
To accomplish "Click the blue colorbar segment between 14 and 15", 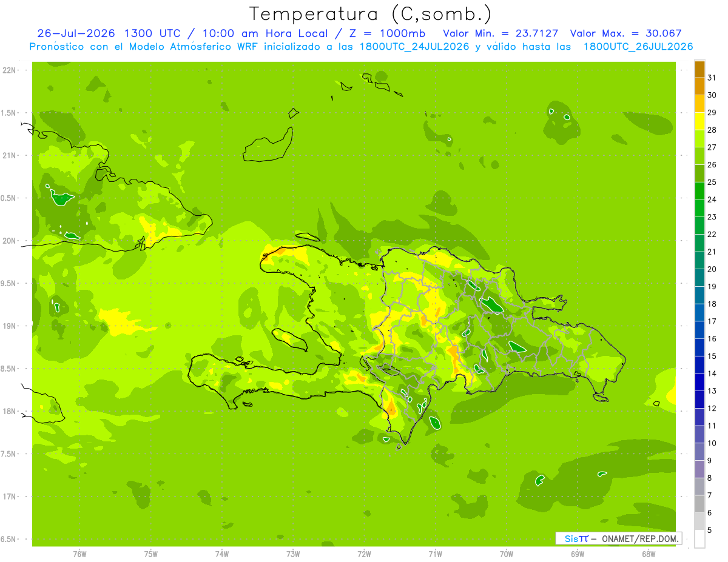I will (x=699, y=365).
